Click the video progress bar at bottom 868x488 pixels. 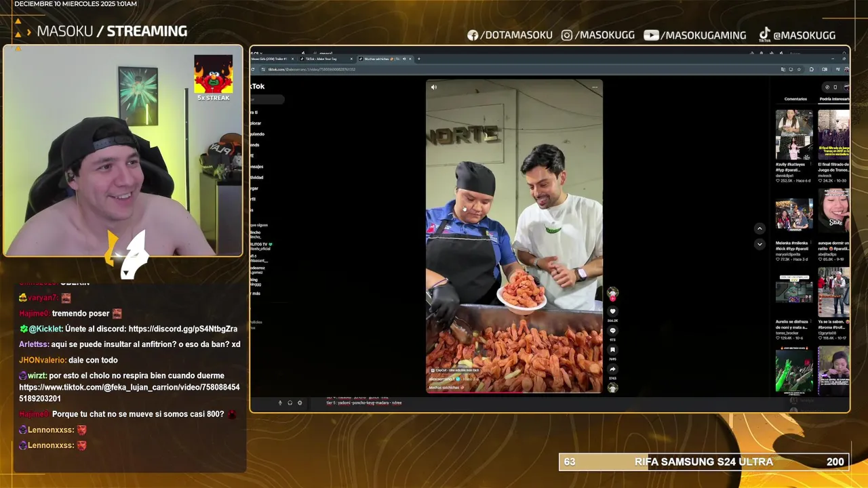(x=514, y=392)
